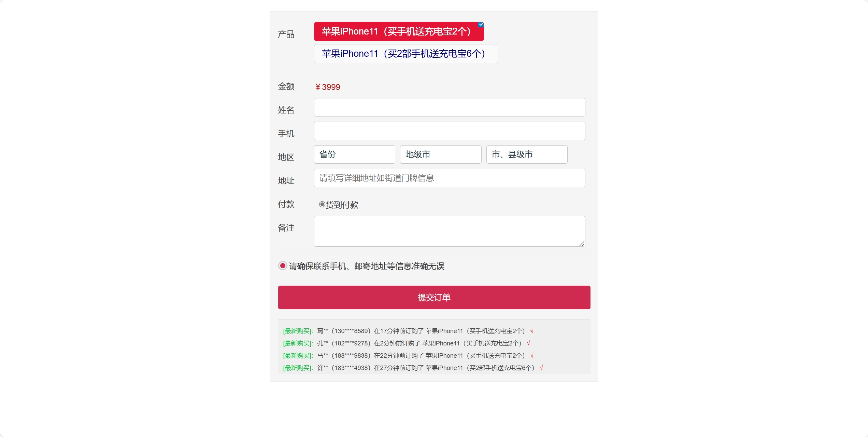Open the 省份 province dropdown
868x437 pixels.
[354, 154]
